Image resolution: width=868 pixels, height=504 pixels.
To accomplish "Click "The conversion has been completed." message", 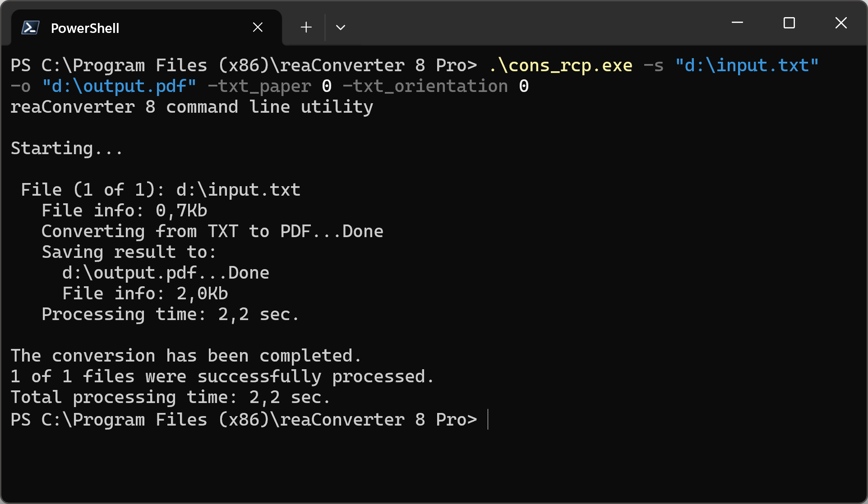I will click(186, 356).
